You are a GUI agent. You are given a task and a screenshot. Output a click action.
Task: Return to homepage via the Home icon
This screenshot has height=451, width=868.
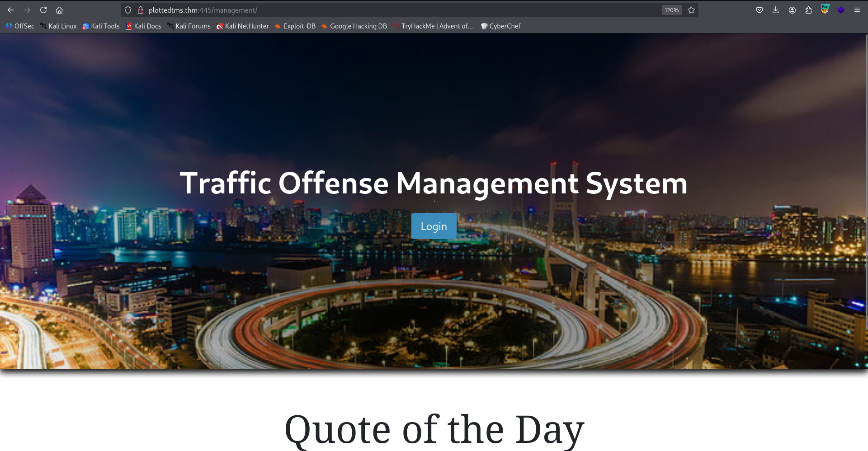(x=59, y=10)
